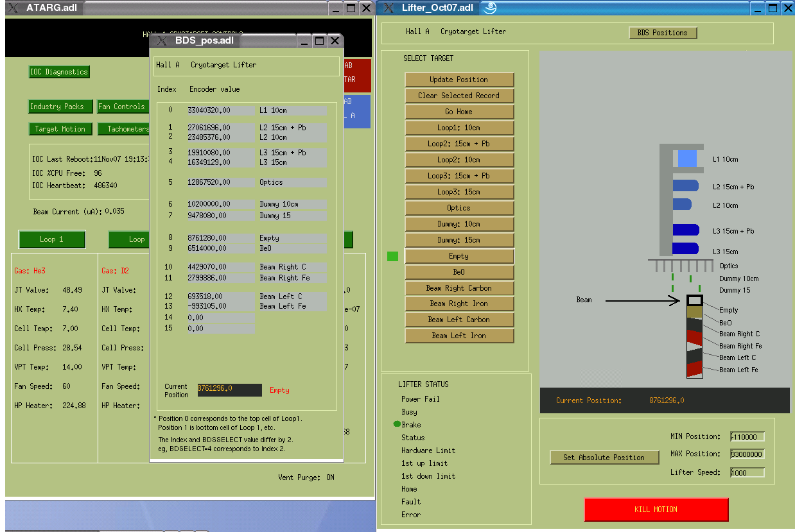
Task: Click the Current Position value 8761296.0 in Lifter
Action: coord(667,400)
